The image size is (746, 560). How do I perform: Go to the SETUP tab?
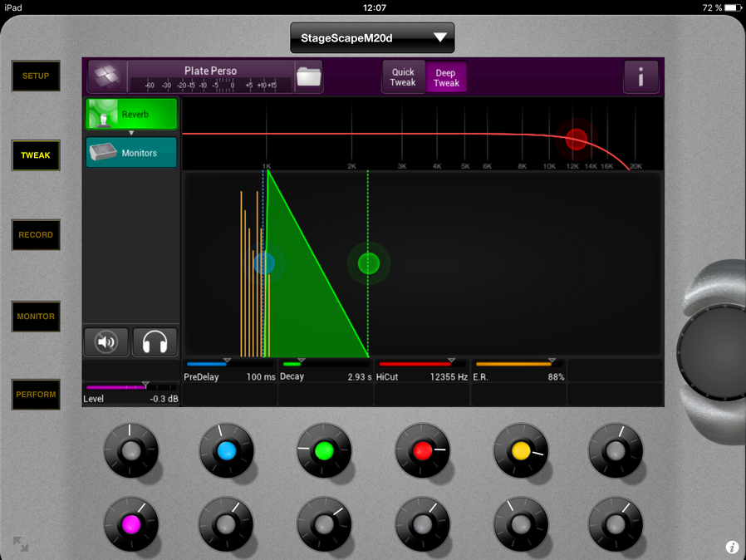36,76
